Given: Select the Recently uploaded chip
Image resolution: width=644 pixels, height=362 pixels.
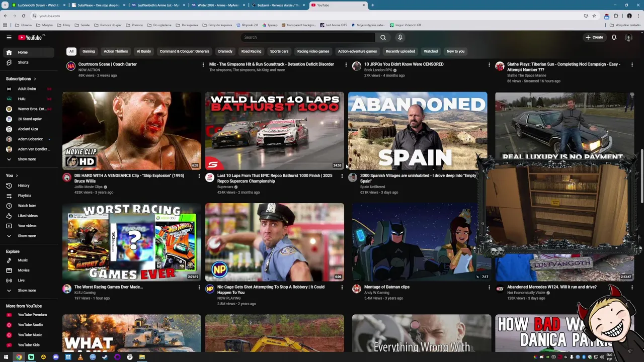Looking at the screenshot, I should click(x=400, y=51).
